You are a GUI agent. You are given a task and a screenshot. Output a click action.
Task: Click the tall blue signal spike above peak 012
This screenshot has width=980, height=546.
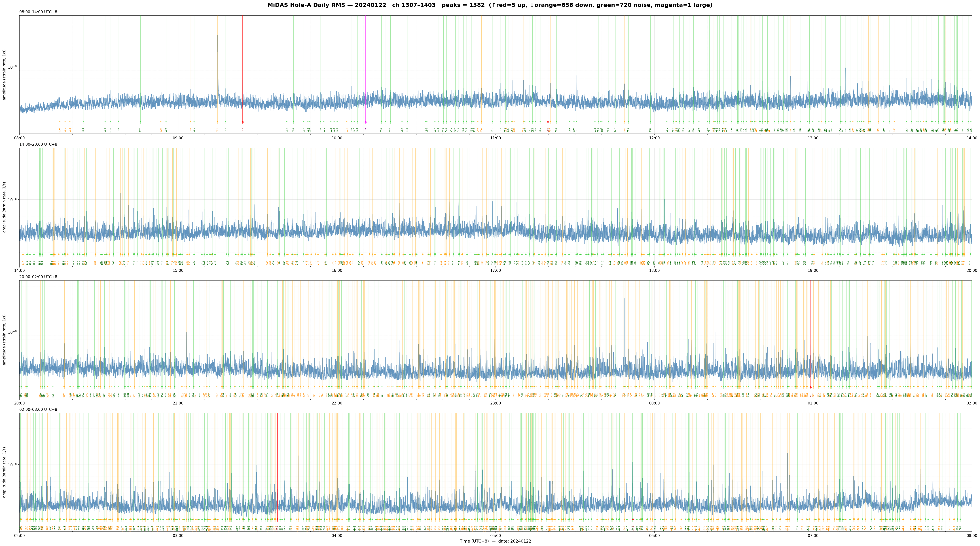point(218,65)
